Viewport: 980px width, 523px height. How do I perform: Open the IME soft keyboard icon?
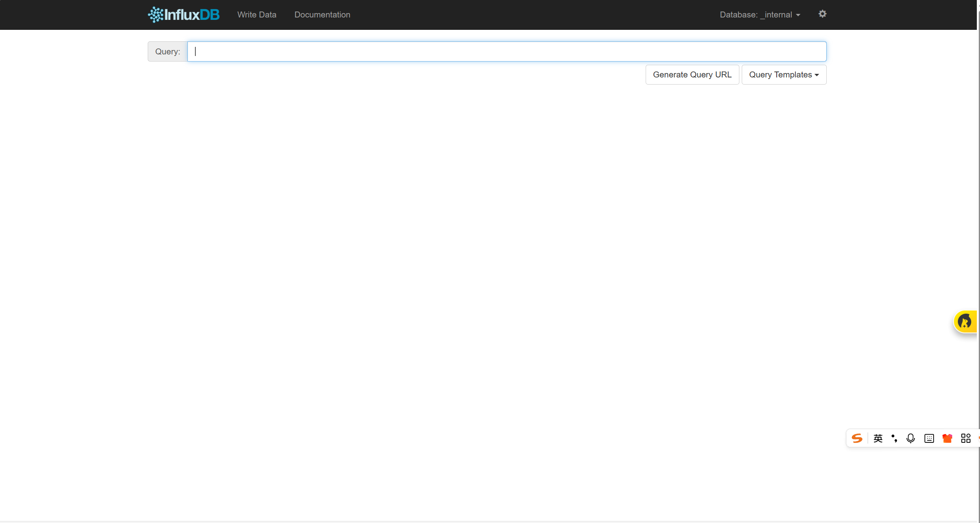point(929,438)
